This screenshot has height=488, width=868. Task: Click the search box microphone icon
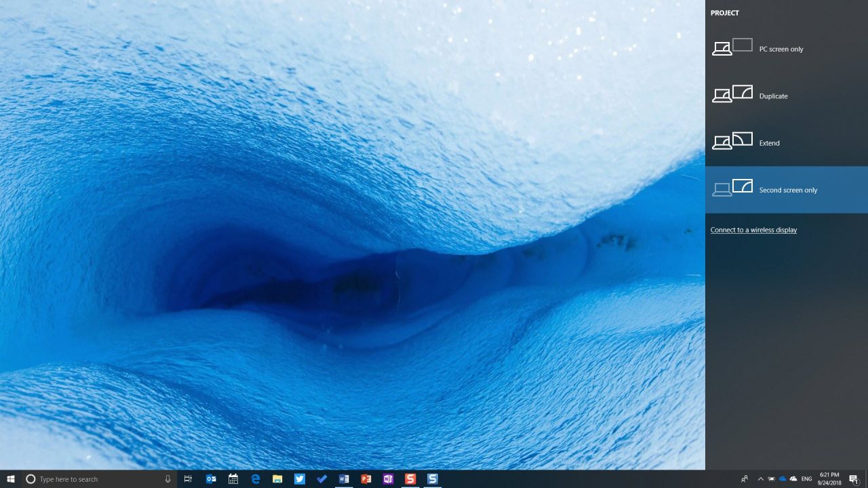167,479
